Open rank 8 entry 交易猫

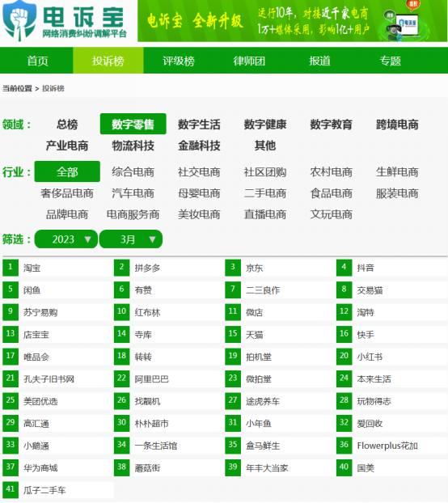tap(370, 290)
